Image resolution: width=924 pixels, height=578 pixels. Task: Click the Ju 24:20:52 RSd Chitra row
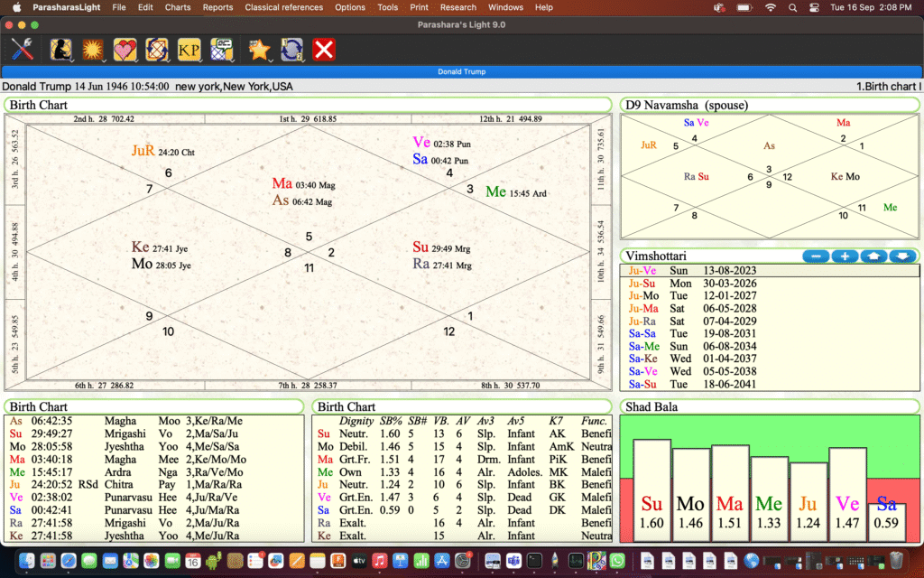pyautogui.click(x=154, y=485)
